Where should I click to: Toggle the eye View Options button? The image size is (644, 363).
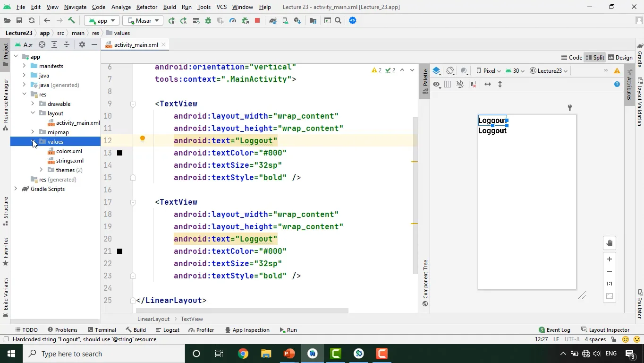436,85
